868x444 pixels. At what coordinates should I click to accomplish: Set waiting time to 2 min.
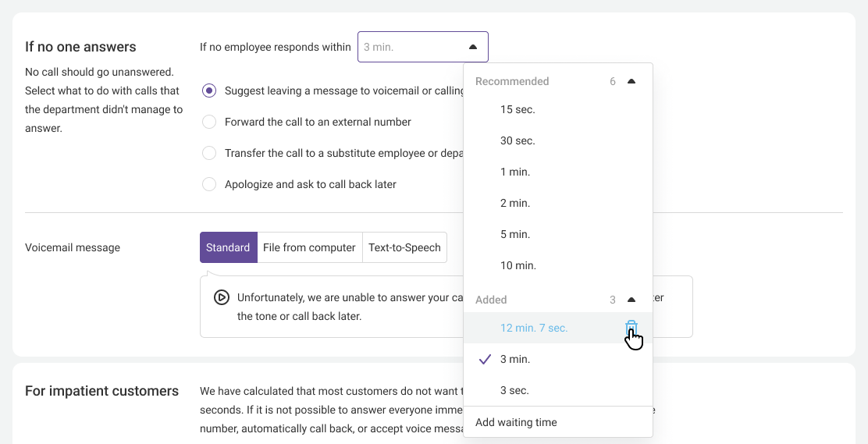pos(515,203)
